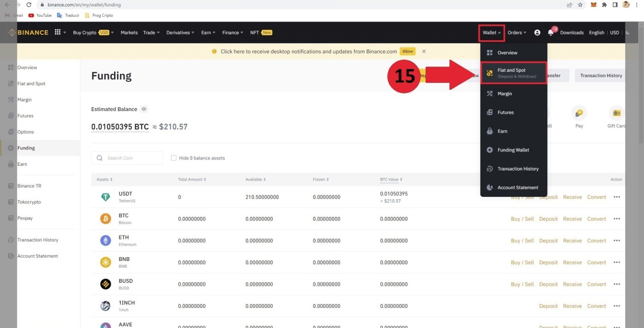Screen dimensions: 644x328
Task: Open the Binance apps grid menu
Action: click(x=58, y=32)
